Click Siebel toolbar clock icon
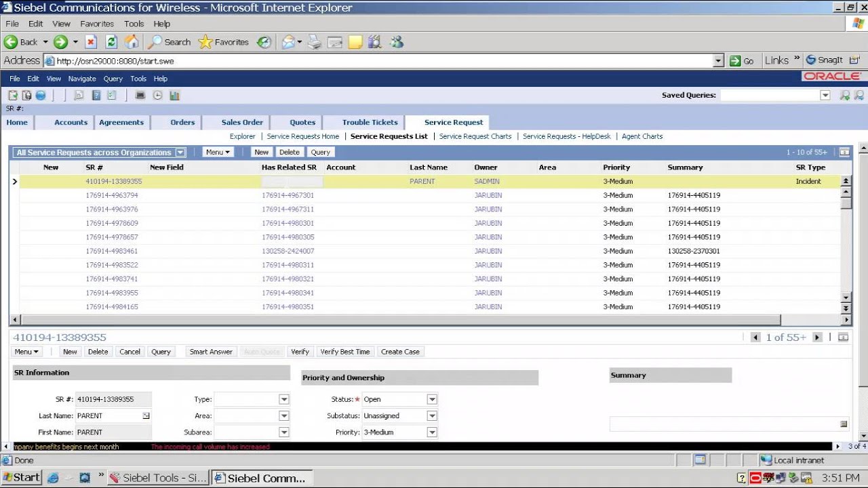This screenshot has height=488, width=868. tap(157, 96)
